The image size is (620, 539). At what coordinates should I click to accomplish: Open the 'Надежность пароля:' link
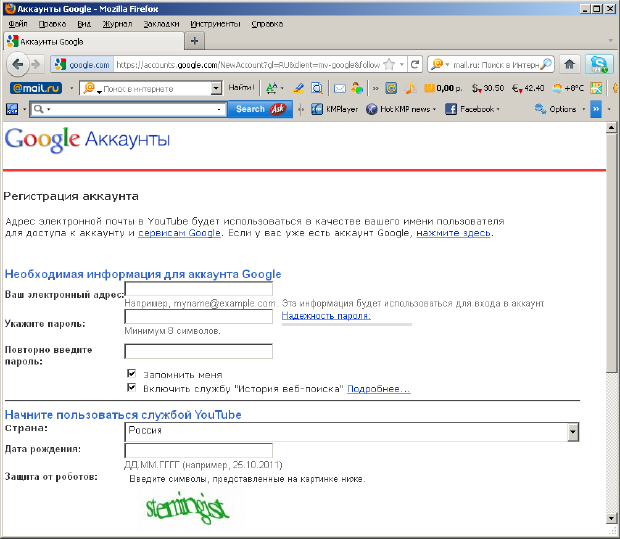coord(326,316)
